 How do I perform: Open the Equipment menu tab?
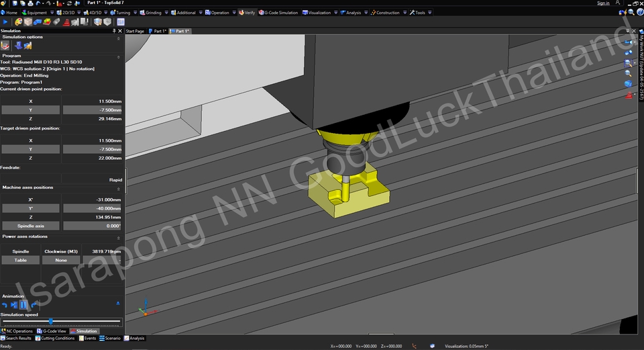click(34, 13)
